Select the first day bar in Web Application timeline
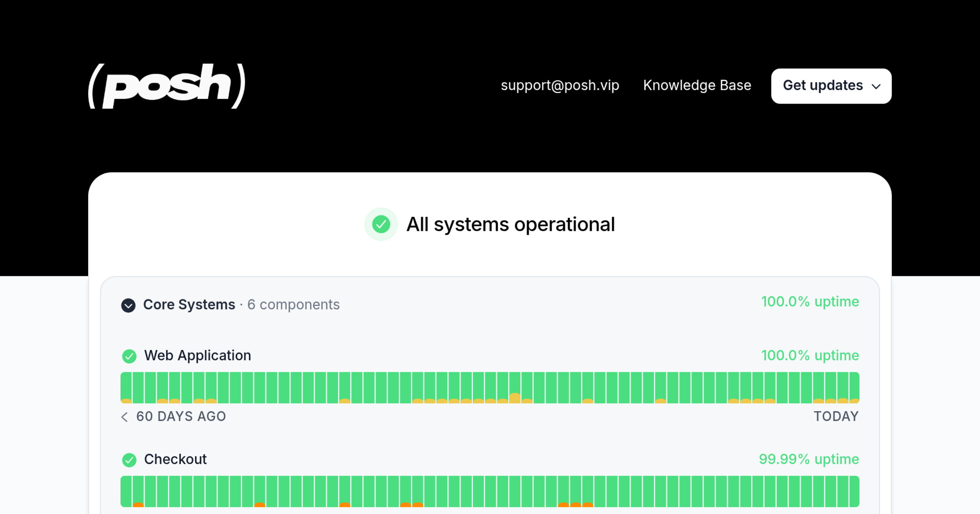This screenshot has width=980, height=514. (126, 388)
